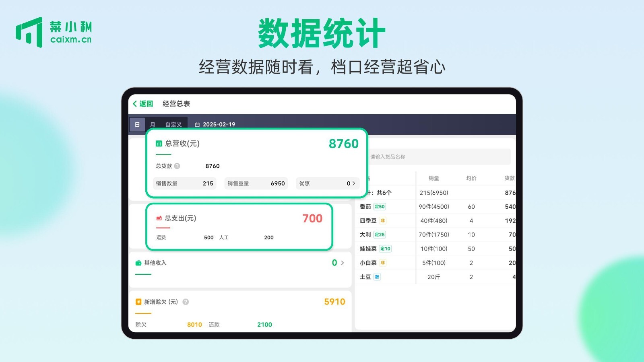Go back using the 返回 button
Image resolution: width=644 pixels, height=362 pixels.
(143, 104)
